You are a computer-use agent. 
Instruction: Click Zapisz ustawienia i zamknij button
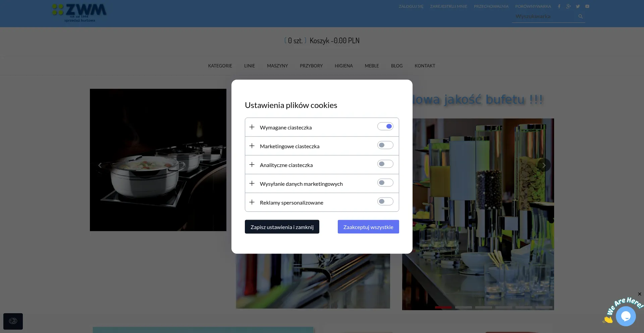pyautogui.click(x=282, y=227)
